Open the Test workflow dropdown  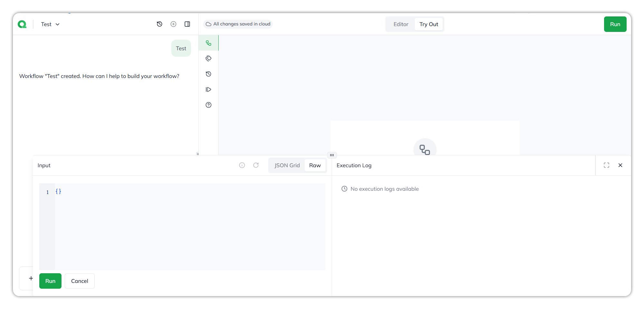(50, 24)
